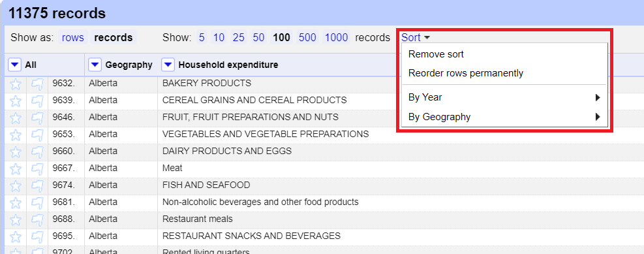Screen dimensions: 644x254
Task: Show 500 records per page
Action: click(307, 38)
